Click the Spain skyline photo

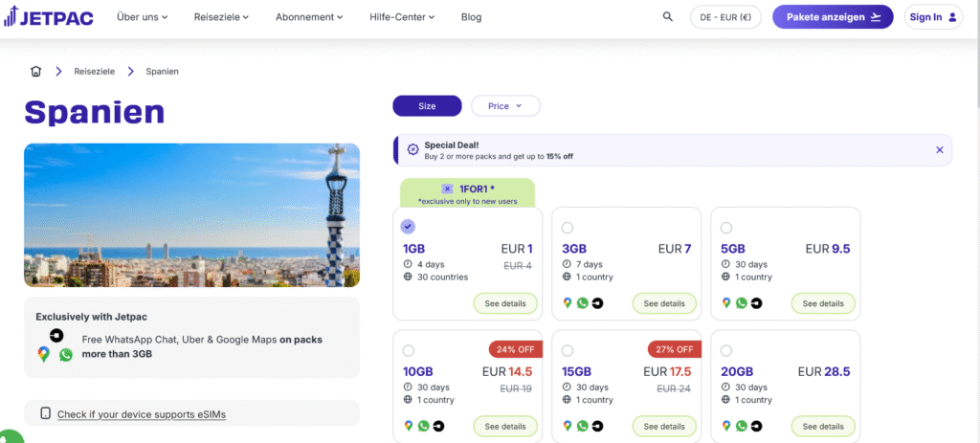pyautogui.click(x=191, y=215)
